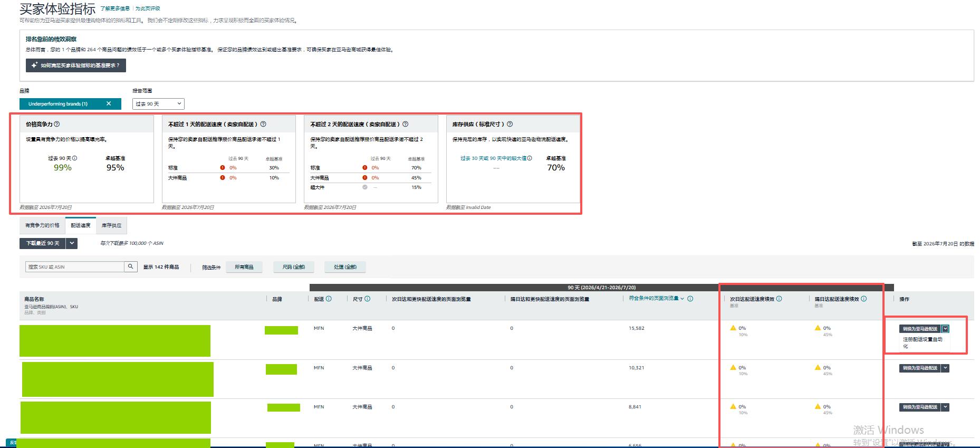The height and width of the screenshot is (448, 980).
Task: Click 转换为亚马逊配送 in the 8,841 row
Action: [920, 407]
